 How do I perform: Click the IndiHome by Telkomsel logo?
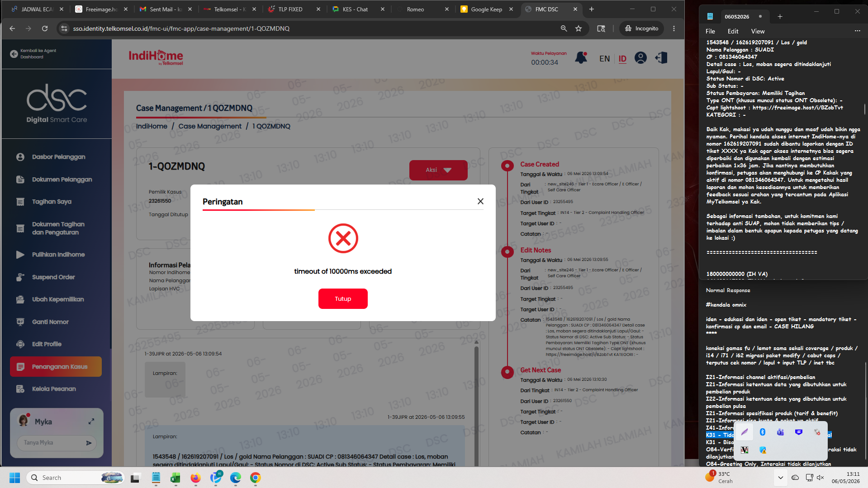point(156,57)
